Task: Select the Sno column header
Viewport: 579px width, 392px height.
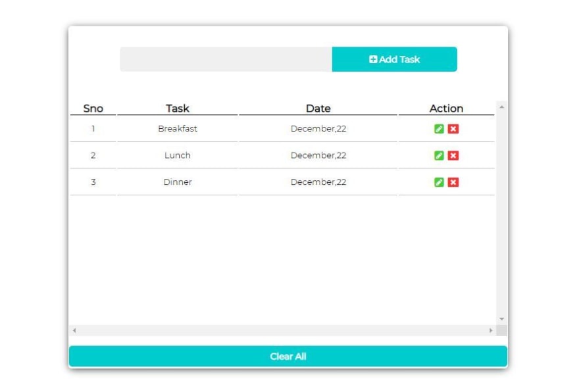Action: [93, 108]
